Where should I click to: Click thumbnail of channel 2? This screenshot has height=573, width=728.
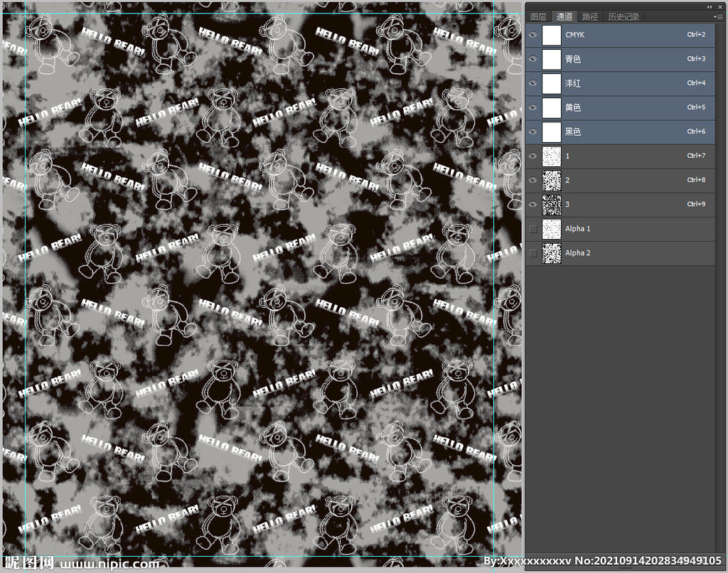click(x=552, y=180)
